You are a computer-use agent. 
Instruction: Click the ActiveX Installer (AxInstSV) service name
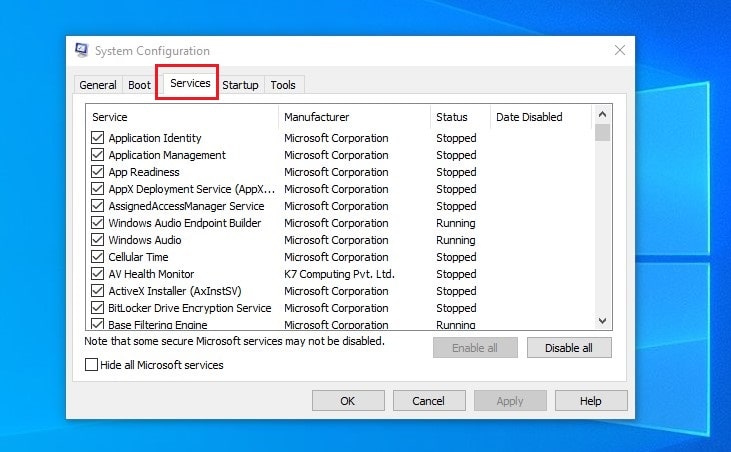[x=175, y=291]
